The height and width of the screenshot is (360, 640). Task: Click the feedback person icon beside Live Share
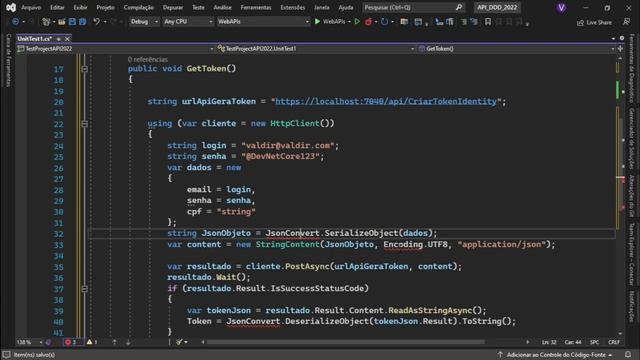627,22
